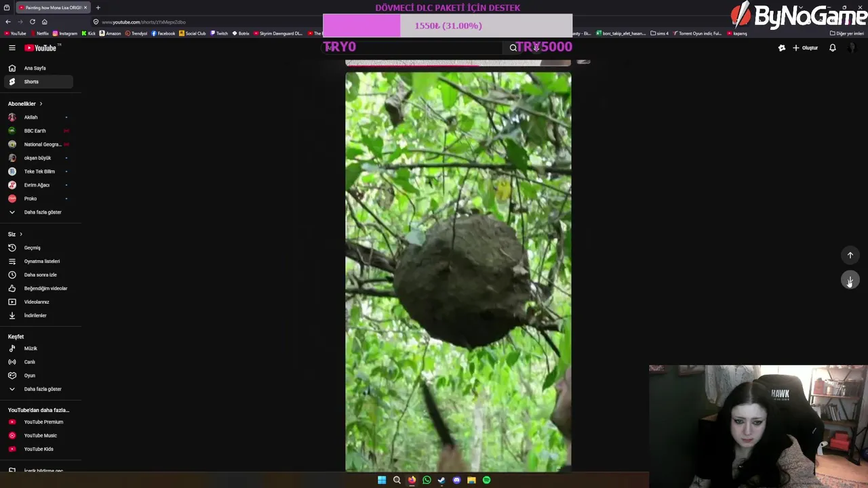Viewport: 868px width, 488px height.
Task: Close the Painting how Mona Lisa tab
Action: pyautogui.click(x=85, y=7)
